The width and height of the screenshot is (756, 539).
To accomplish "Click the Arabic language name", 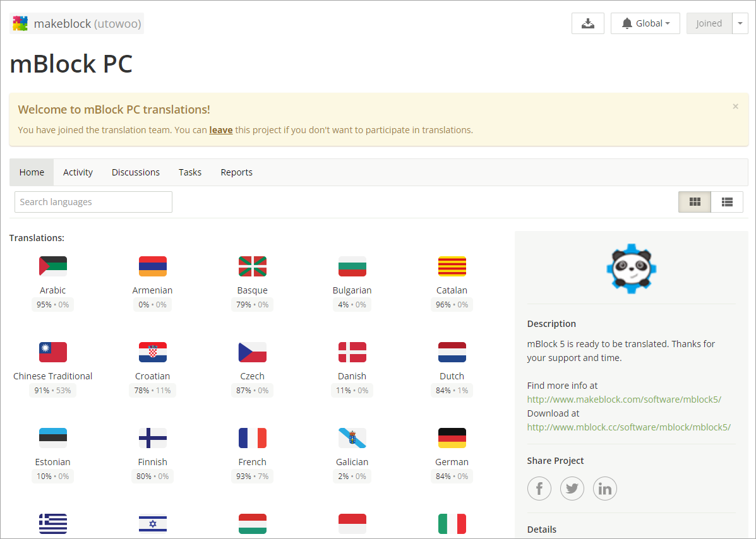I will (x=53, y=290).
